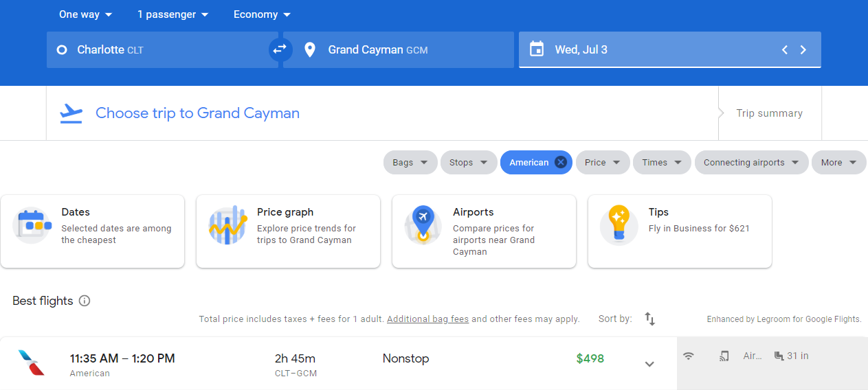Open the Price graph card

click(288, 231)
